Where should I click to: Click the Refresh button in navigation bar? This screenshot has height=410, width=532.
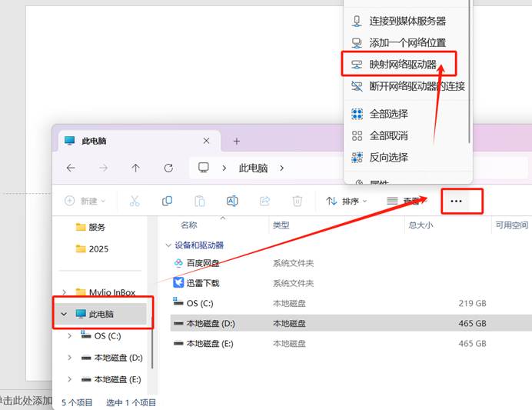pos(168,168)
